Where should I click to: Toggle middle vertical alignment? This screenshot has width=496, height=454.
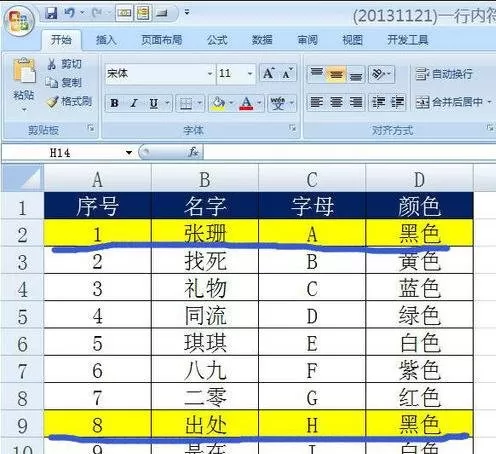(336, 73)
